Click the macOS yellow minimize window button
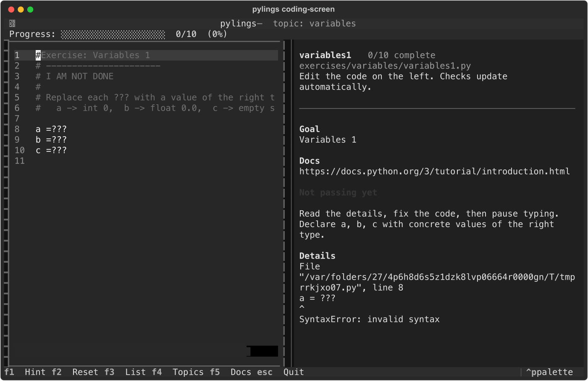This screenshot has width=588, height=381. pos(21,10)
